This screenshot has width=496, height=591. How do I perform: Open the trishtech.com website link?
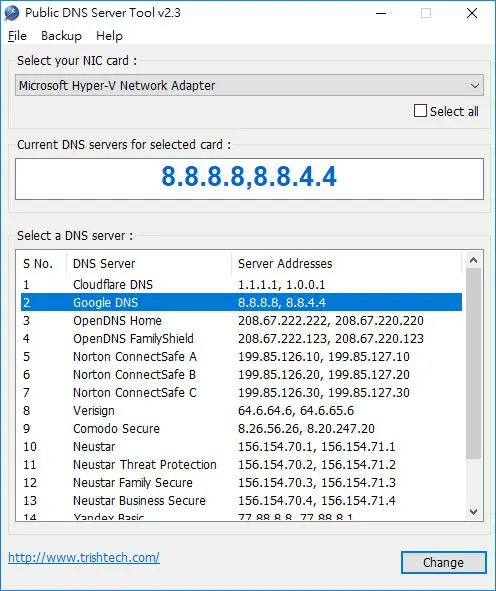click(84, 557)
